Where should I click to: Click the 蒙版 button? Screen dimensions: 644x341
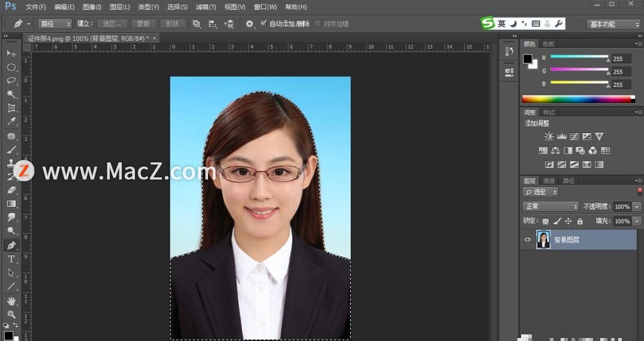tap(143, 24)
